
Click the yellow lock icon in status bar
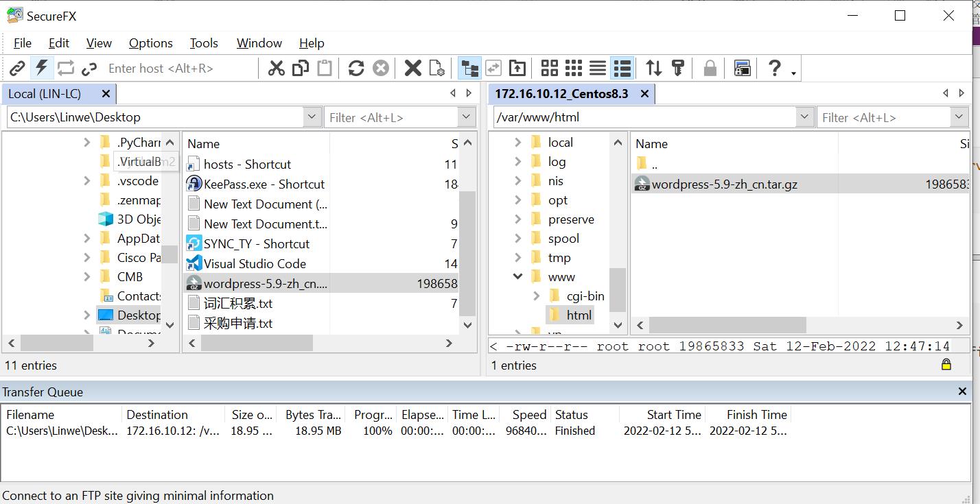pos(946,365)
